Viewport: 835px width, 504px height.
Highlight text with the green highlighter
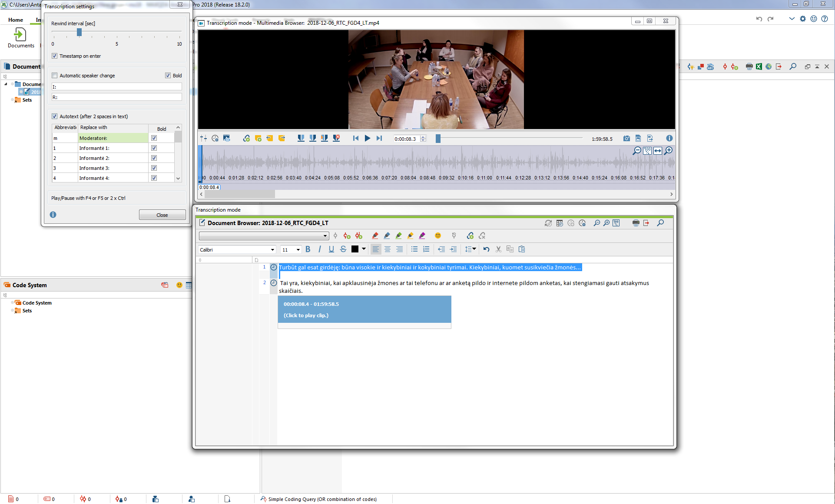pyautogui.click(x=398, y=235)
